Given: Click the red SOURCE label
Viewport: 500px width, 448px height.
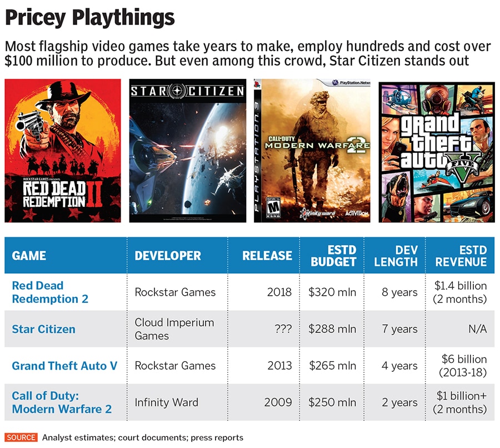Looking at the screenshot, I should 22,437.
